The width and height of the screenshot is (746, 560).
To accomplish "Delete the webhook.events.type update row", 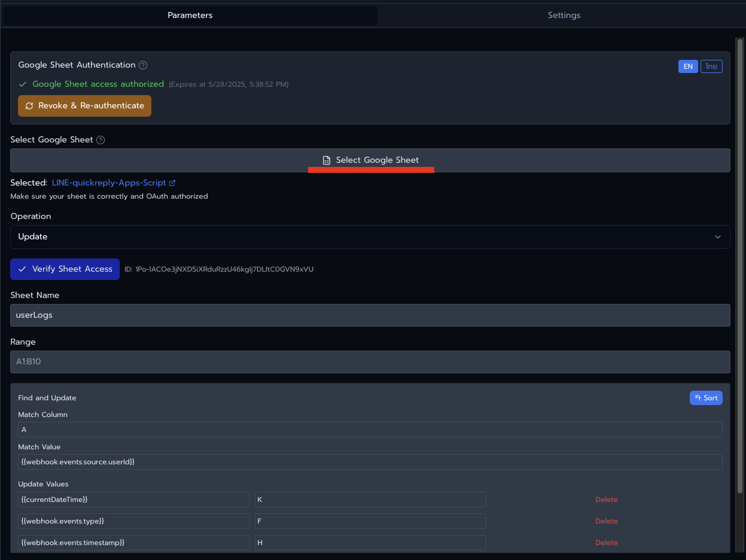I will tap(606, 521).
